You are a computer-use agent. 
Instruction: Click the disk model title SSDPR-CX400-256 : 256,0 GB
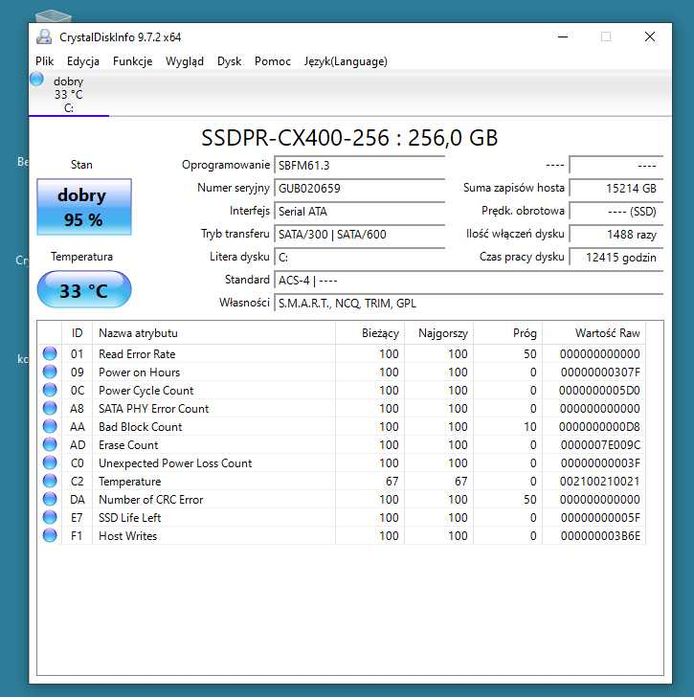click(349, 138)
